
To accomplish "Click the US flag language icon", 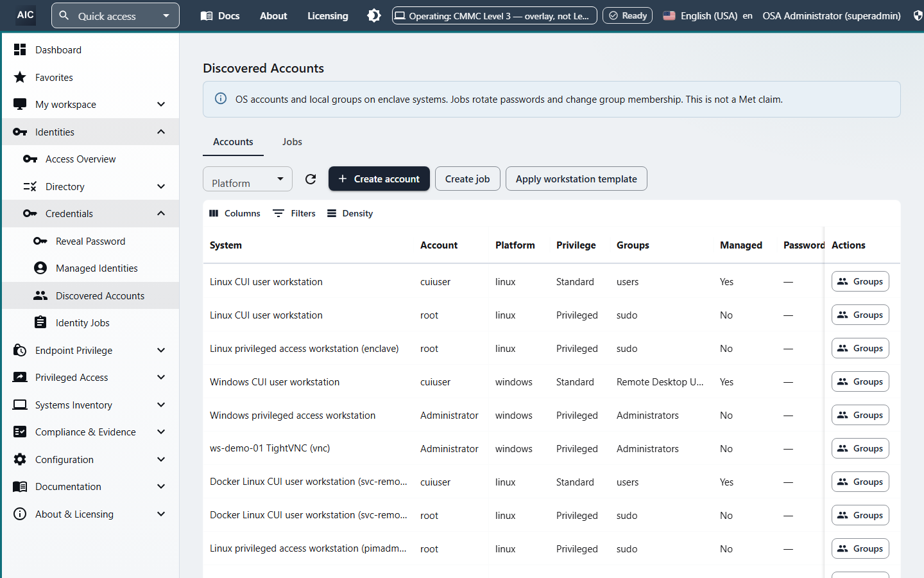I will pos(669,15).
